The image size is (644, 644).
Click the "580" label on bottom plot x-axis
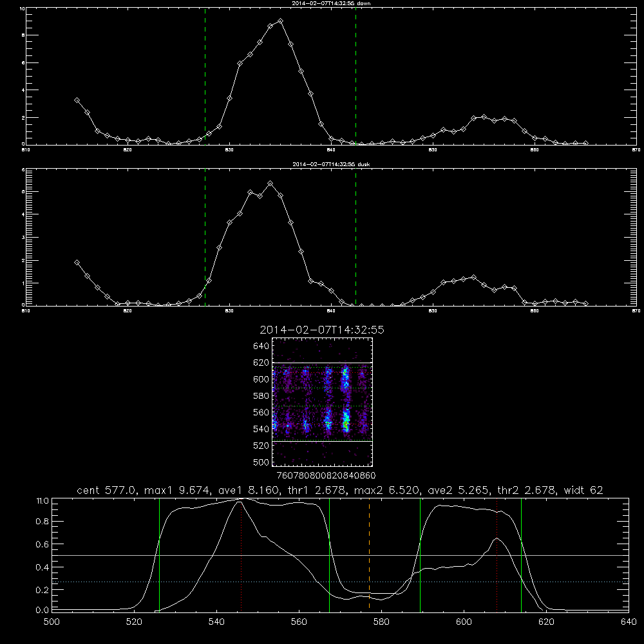(x=381, y=622)
